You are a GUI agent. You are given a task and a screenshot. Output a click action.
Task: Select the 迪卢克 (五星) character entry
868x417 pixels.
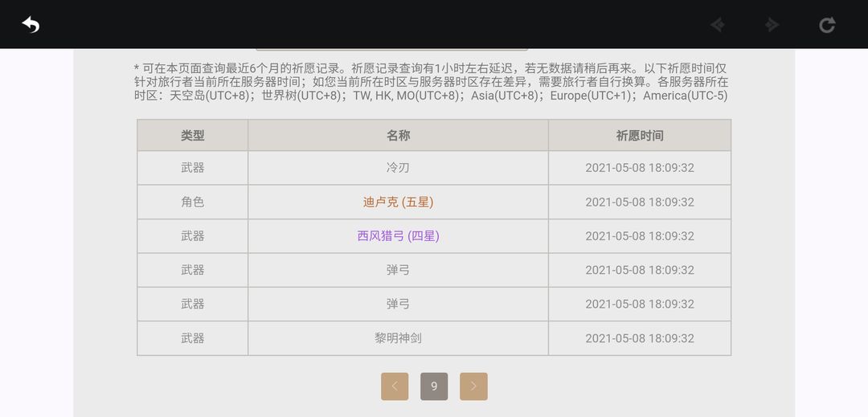point(398,202)
